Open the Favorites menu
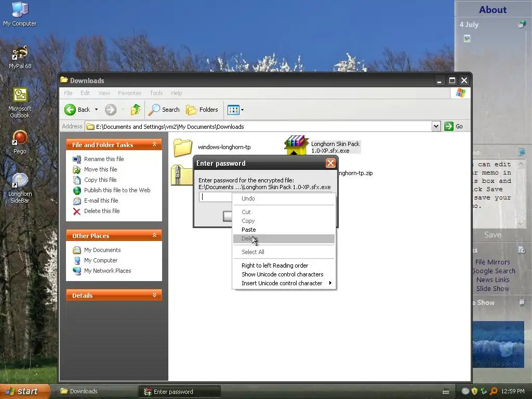The height and width of the screenshot is (399, 532). click(x=129, y=93)
